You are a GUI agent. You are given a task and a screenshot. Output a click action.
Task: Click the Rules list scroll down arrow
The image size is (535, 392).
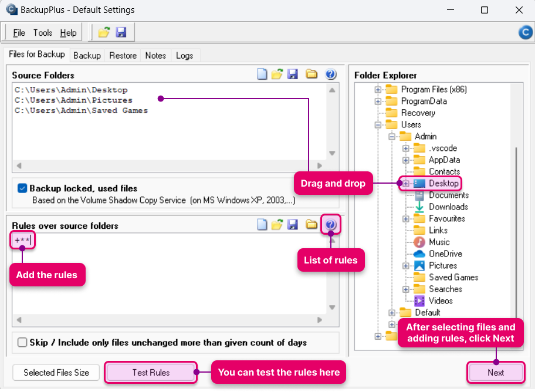tap(332, 307)
